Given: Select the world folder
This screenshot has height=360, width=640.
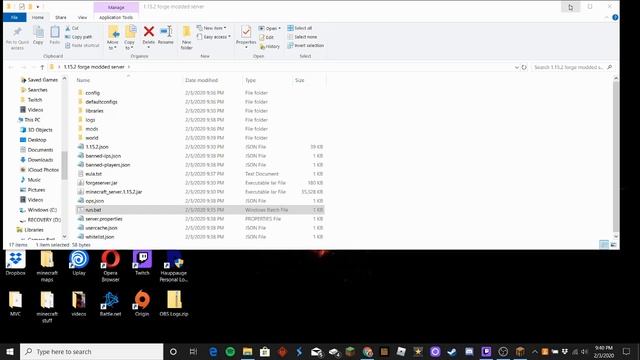Looking at the screenshot, I should pyautogui.click(x=91, y=138).
